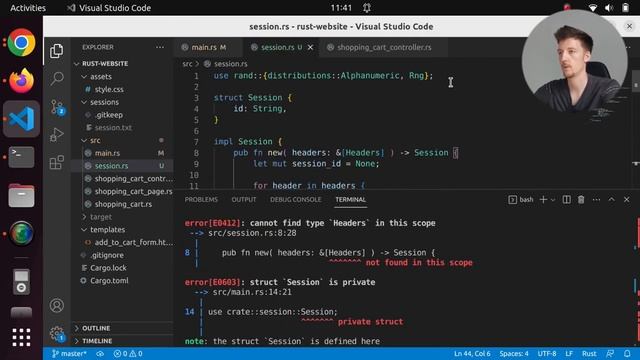Close the session.rs editor tab
This screenshot has width=640, height=360.
pos(310,47)
